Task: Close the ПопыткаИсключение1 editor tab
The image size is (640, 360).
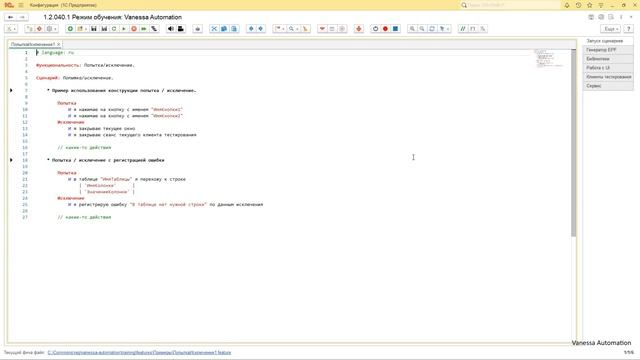Action: point(59,44)
